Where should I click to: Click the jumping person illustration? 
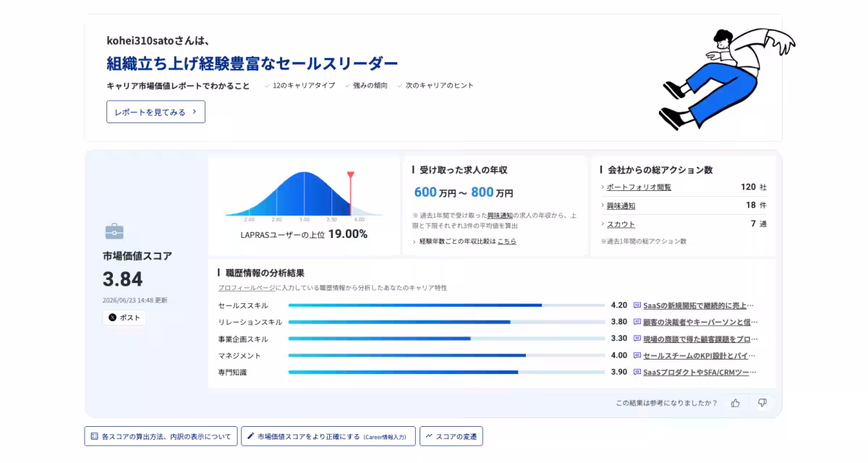pos(726,78)
